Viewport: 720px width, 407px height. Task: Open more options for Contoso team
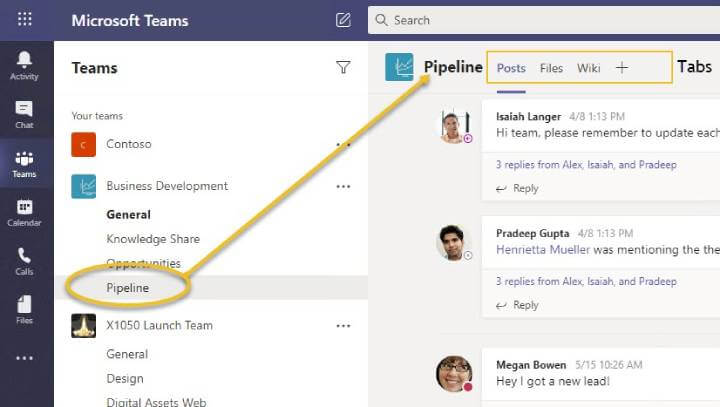(343, 145)
